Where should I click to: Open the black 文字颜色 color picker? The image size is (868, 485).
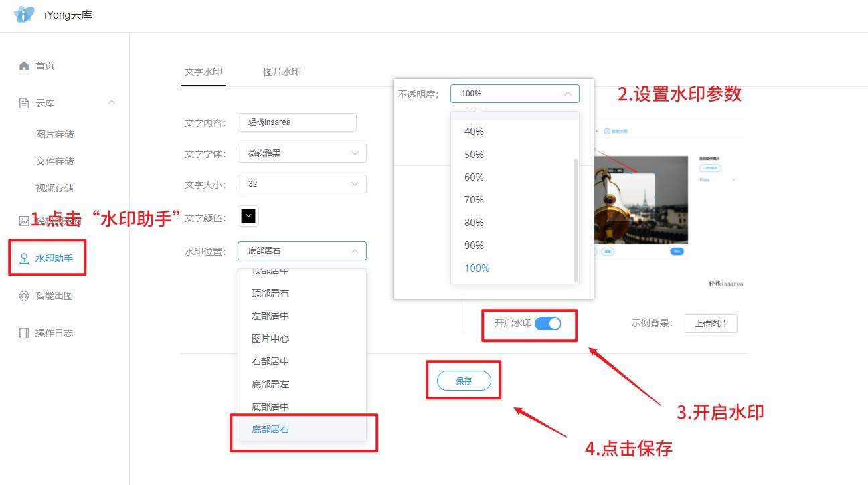click(x=248, y=216)
